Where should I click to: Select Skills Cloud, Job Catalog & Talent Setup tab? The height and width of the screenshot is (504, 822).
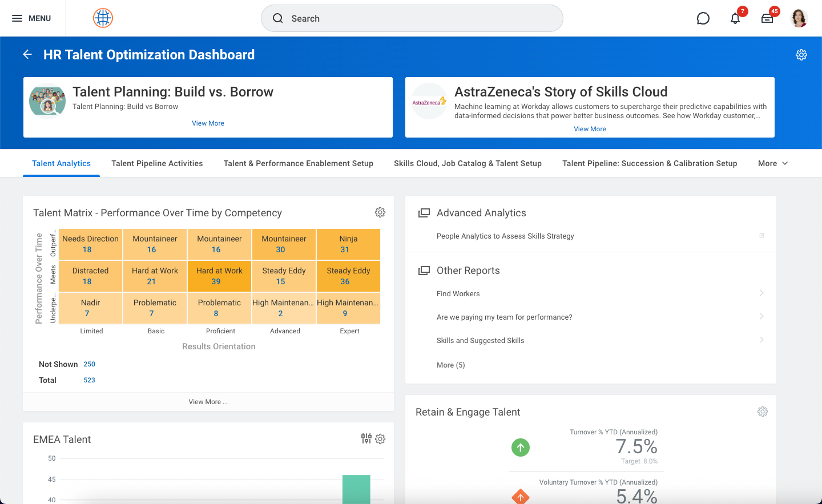(x=468, y=163)
